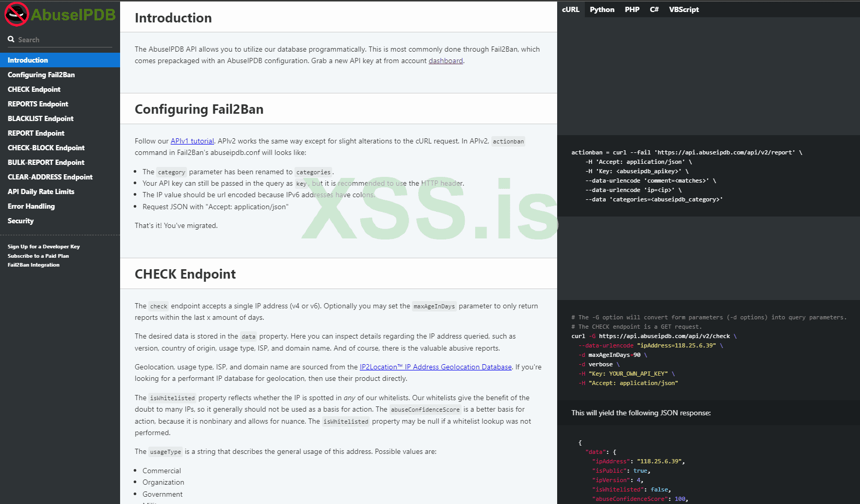Switch code samples to Python tab
Image resolution: width=860 pixels, height=504 pixels.
[602, 9]
